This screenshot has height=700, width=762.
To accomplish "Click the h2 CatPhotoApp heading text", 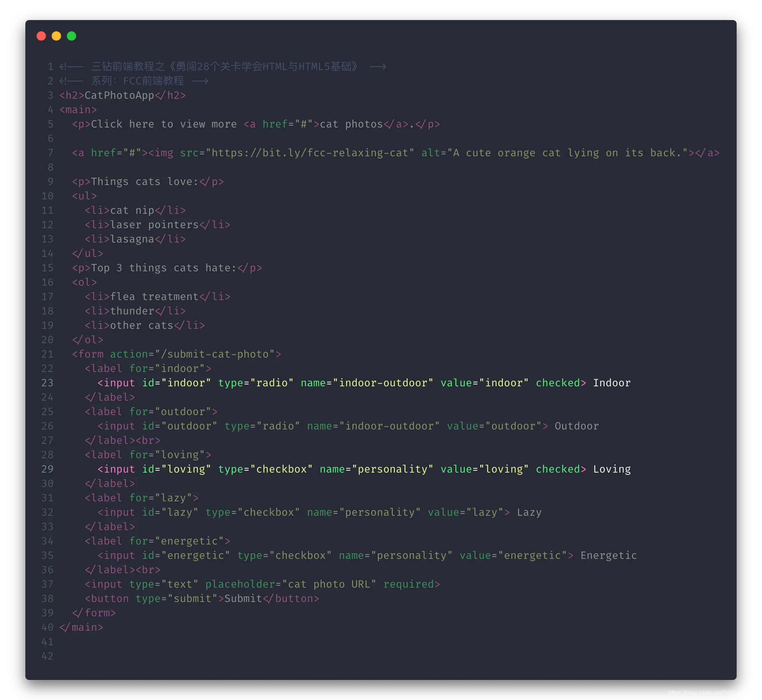I will [x=119, y=95].
